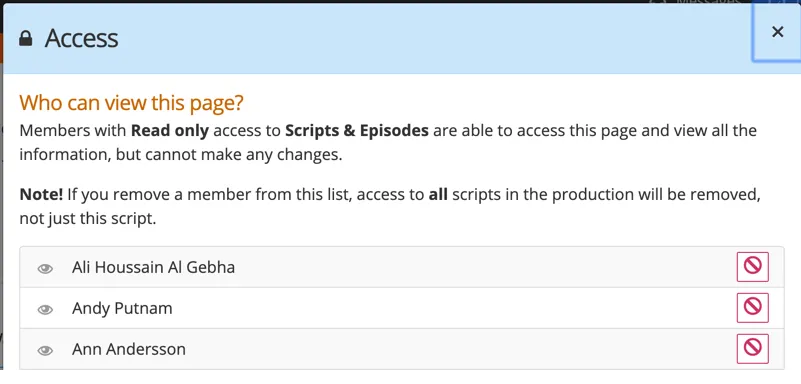The image size is (801, 384).
Task: Toggle the eye icon for Ann Andersson
Action: click(45, 350)
